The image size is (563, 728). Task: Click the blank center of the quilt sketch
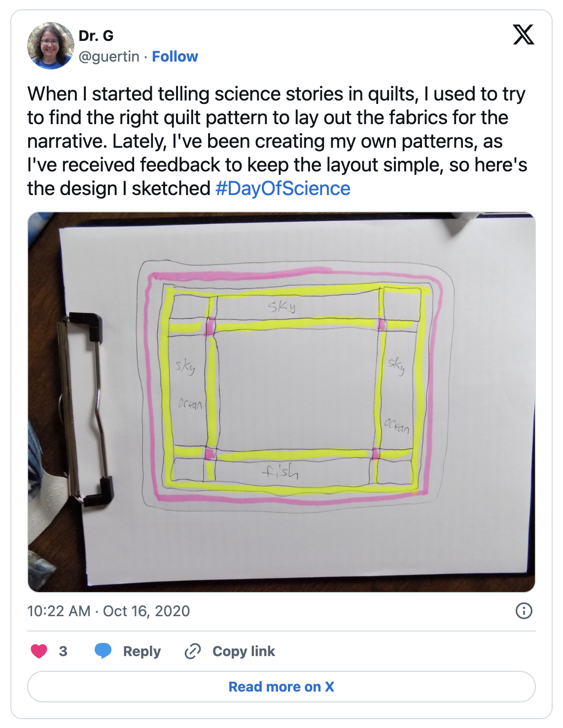(x=296, y=389)
